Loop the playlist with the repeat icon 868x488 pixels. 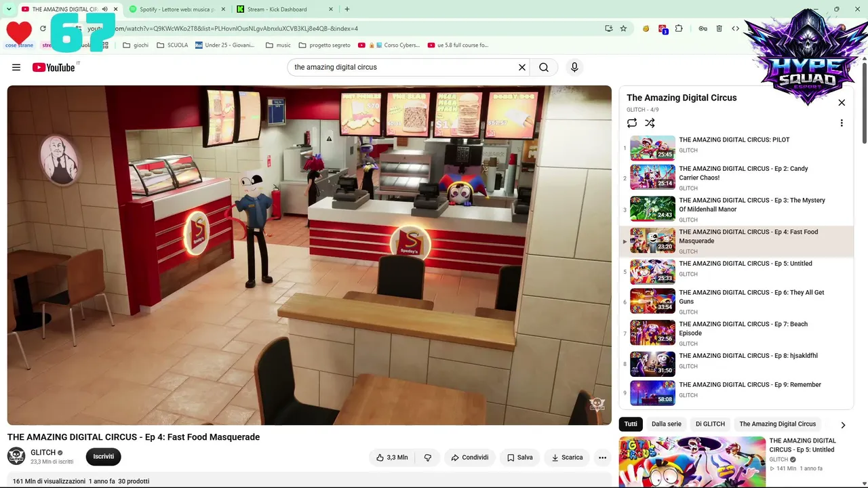(x=632, y=123)
